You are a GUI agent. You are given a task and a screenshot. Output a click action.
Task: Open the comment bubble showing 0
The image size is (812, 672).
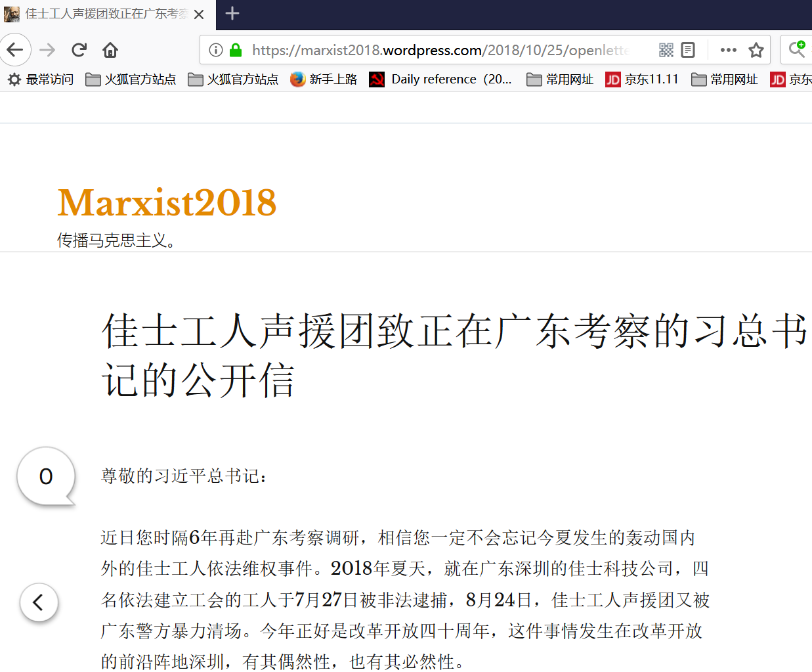(x=46, y=477)
